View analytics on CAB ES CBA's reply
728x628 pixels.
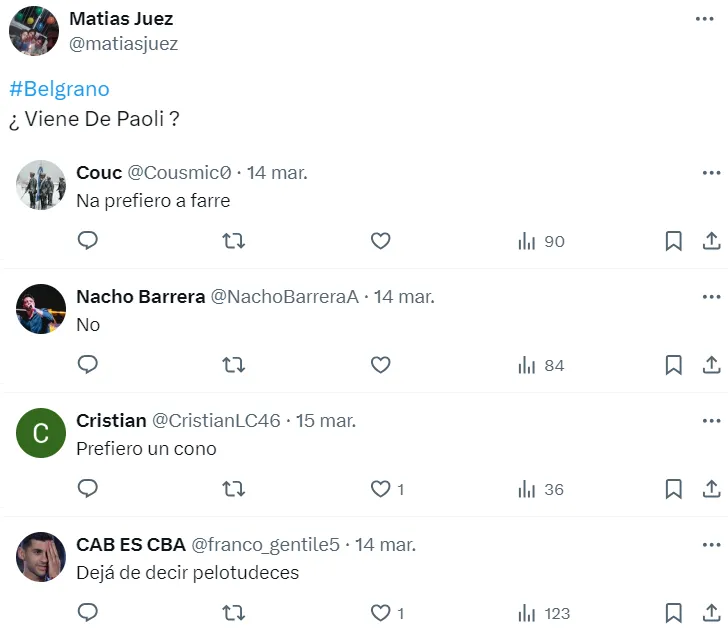point(541,613)
